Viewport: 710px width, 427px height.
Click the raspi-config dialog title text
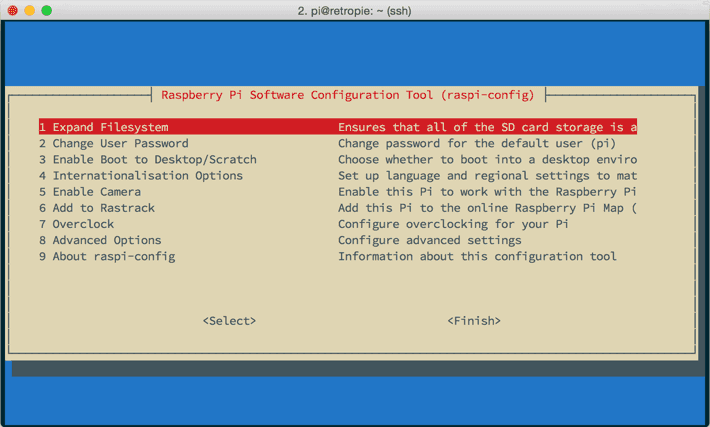pyautogui.click(x=348, y=95)
